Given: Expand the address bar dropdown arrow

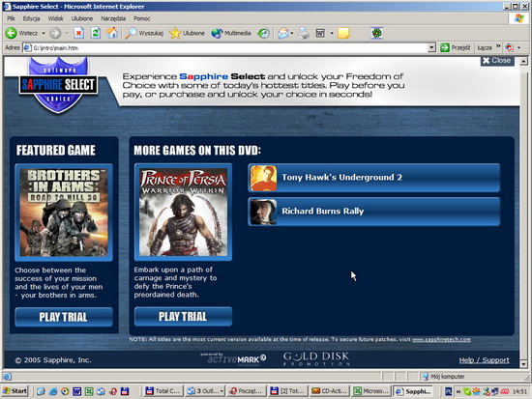Looking at the screenshot, I should (431, 47).
